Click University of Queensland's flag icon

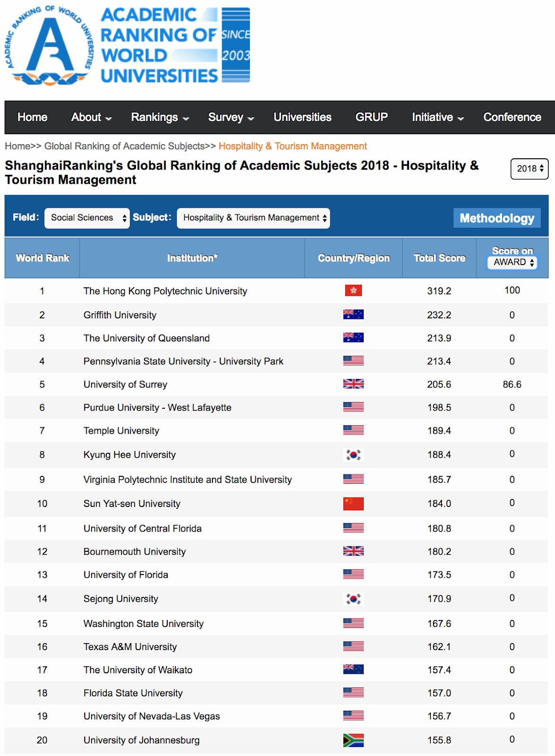tap(353, 337)
